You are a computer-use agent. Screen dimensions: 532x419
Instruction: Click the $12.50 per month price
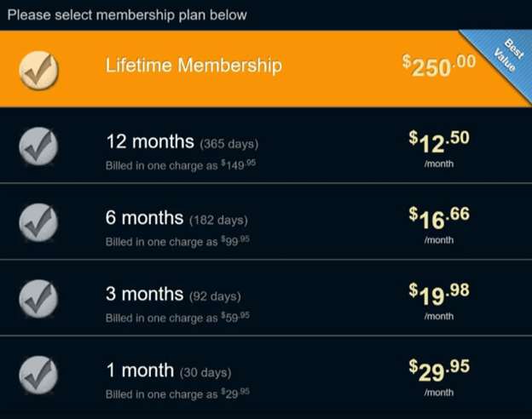click(x=439, y=141)
